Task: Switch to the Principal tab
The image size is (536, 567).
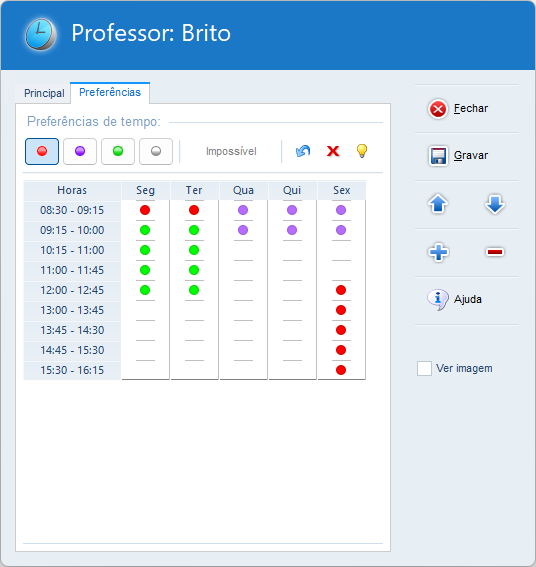Action: pyautogui.click(x=44, y=93)
